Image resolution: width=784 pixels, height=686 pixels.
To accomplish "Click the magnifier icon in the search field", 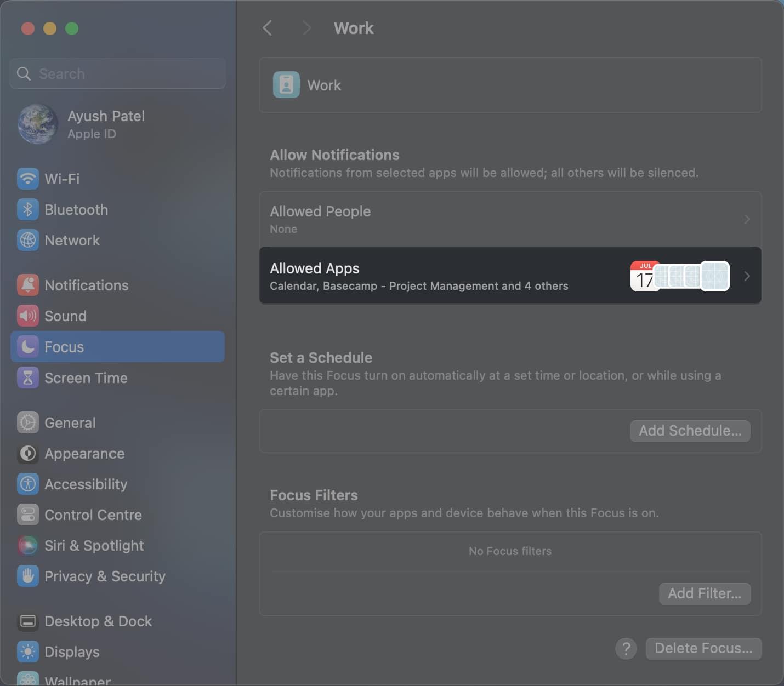I will click(x=24, y=73).
